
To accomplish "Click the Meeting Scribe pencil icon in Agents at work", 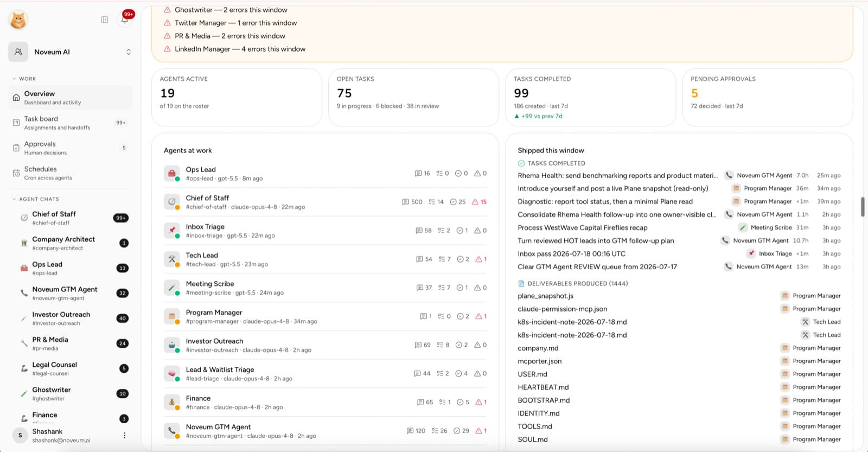I will pyautogui.click(x=172, y=288).
